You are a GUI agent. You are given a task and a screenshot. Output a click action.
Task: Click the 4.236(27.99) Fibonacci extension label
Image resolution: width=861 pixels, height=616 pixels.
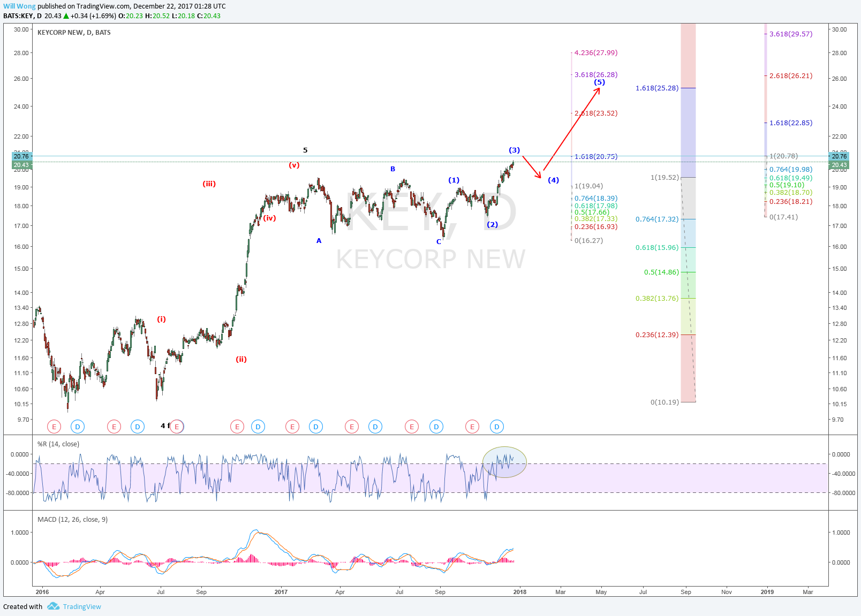[x=596, y=52]
